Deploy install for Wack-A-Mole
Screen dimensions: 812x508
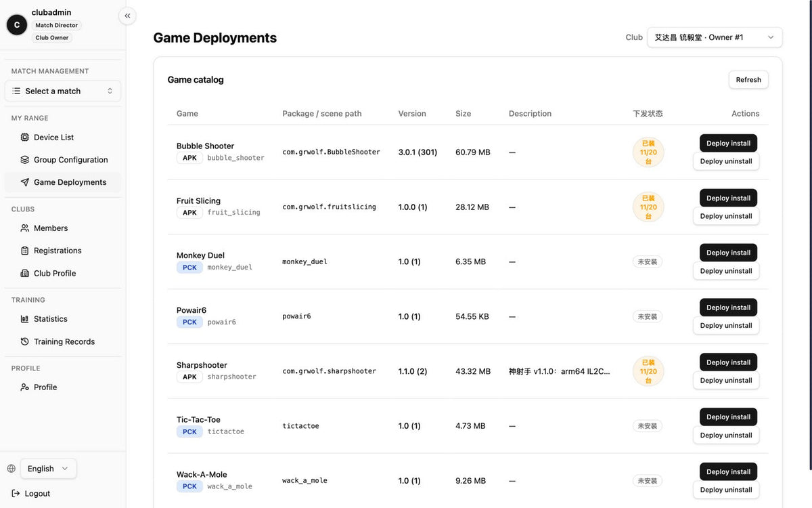(x=728, y=472)
